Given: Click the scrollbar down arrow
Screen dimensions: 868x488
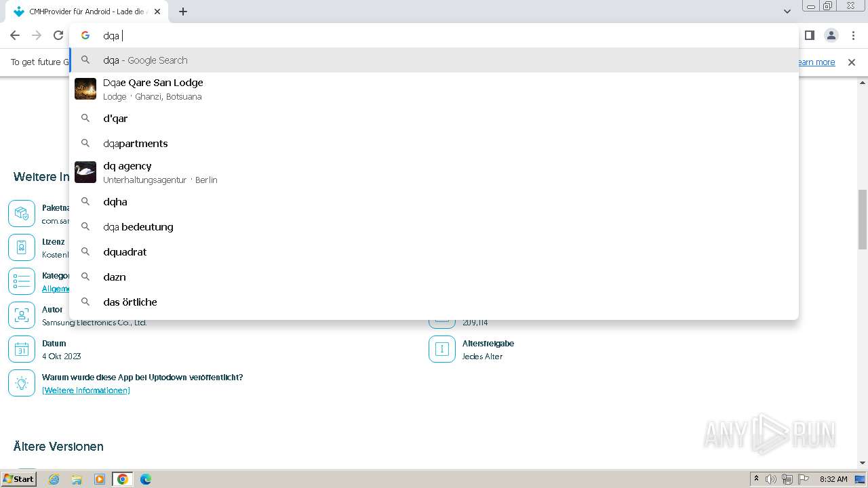Looking at the screenshot, I should tap(863, 463).
